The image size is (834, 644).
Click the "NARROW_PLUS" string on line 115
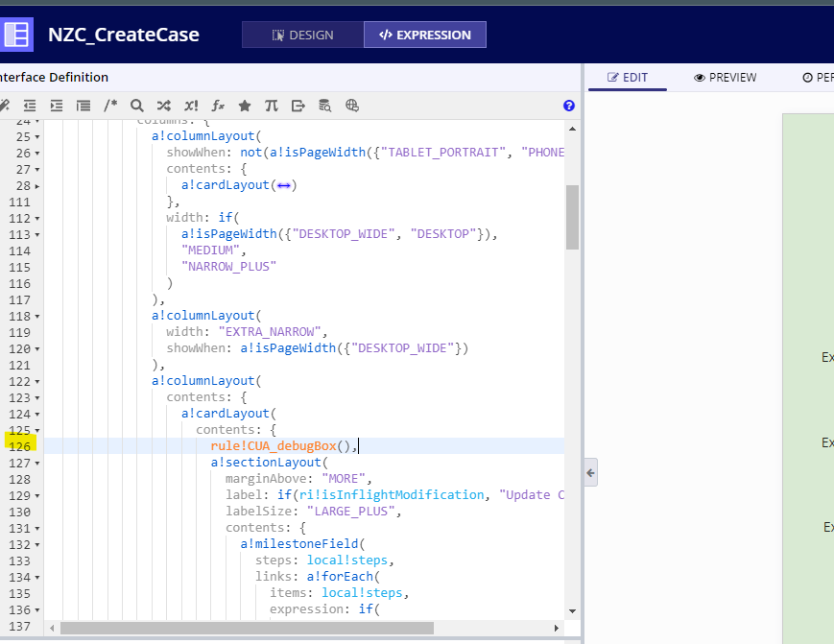point(228,267)
